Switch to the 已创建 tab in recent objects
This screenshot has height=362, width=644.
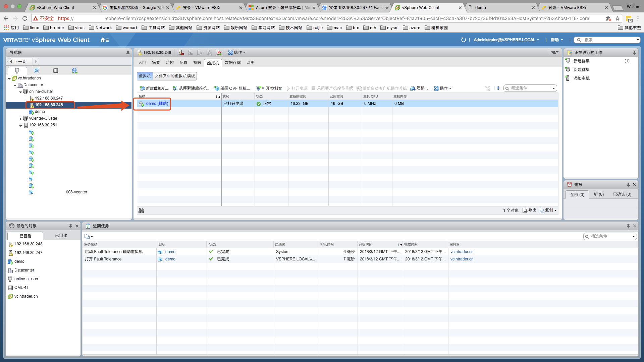[x=61, y=236]
